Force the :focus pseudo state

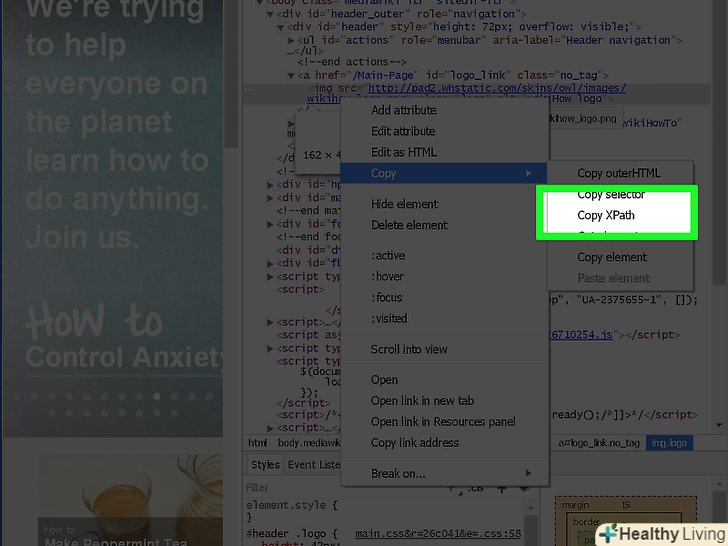386,298
